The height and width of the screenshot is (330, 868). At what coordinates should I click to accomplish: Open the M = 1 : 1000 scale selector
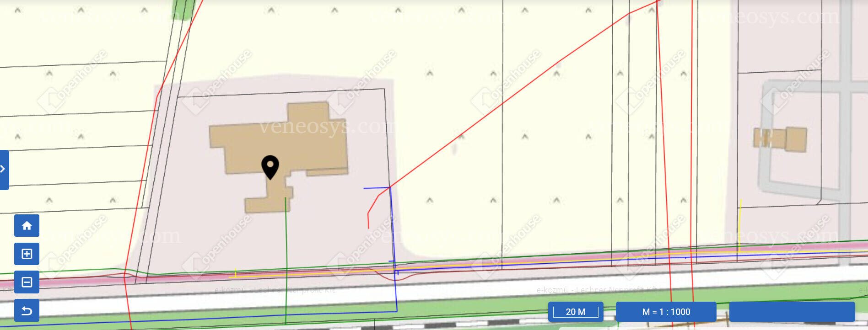(x=666, y=312)
